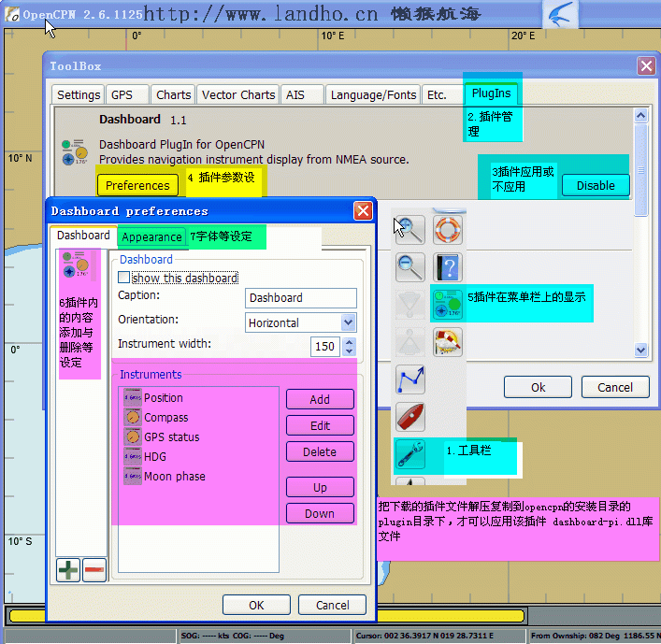Click the compass lifebuoy toolbar icon
Viewport: 661px width, 644px height.
pos(448,342)
